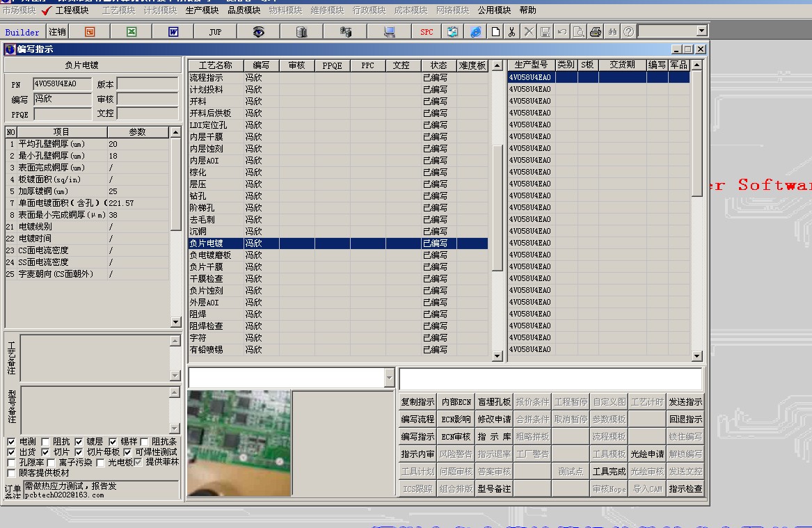Open the dropdown at toolbar's right end
The width and height of the screenshot is (812, 528).
pos(701,31)
